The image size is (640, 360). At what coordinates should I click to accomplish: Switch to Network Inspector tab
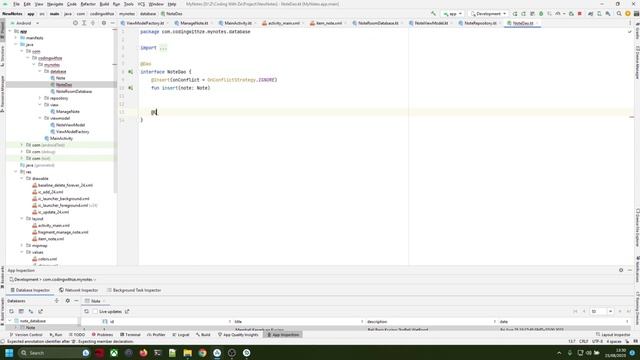(x=78, y=290)
